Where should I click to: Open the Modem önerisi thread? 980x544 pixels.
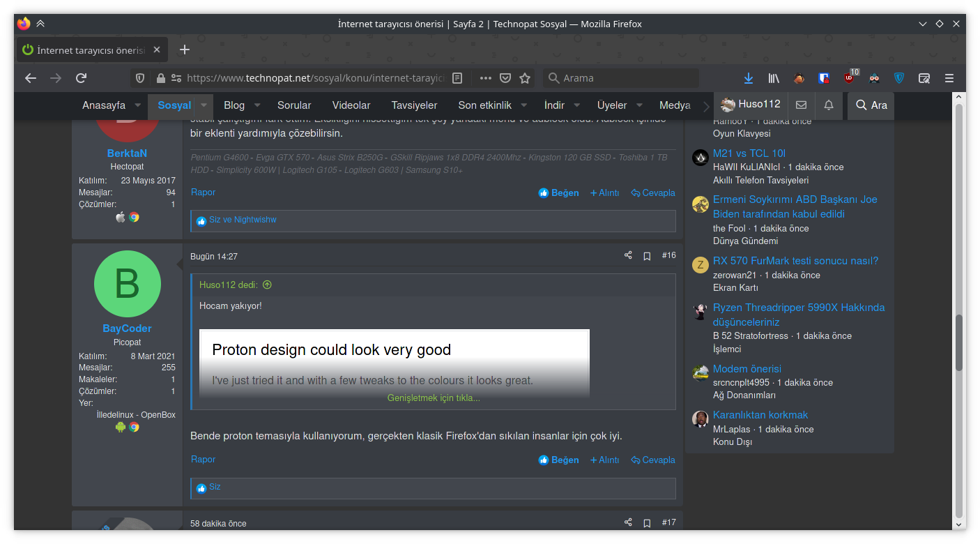pyautogui.click(x=747, y=368)
